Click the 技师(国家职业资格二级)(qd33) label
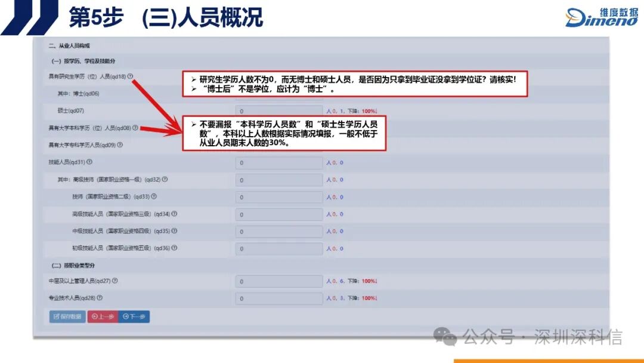This screenshot has width=644, height=363. click(x=111, y=196)
